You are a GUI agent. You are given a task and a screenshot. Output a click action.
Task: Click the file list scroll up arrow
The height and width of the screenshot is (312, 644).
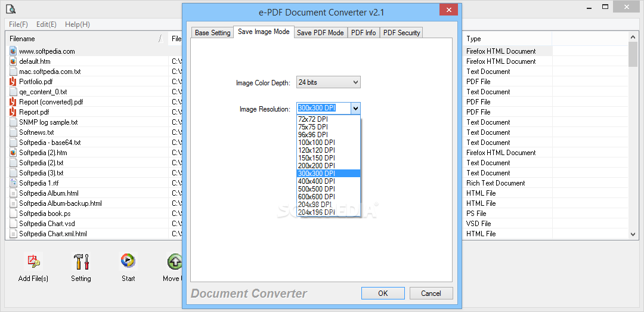pos(633,37)
